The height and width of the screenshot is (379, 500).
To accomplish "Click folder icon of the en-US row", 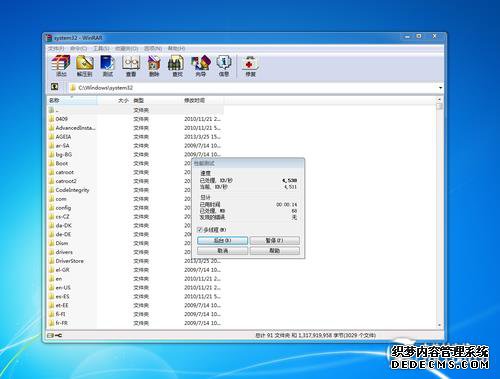I will [x=51, y=287].
